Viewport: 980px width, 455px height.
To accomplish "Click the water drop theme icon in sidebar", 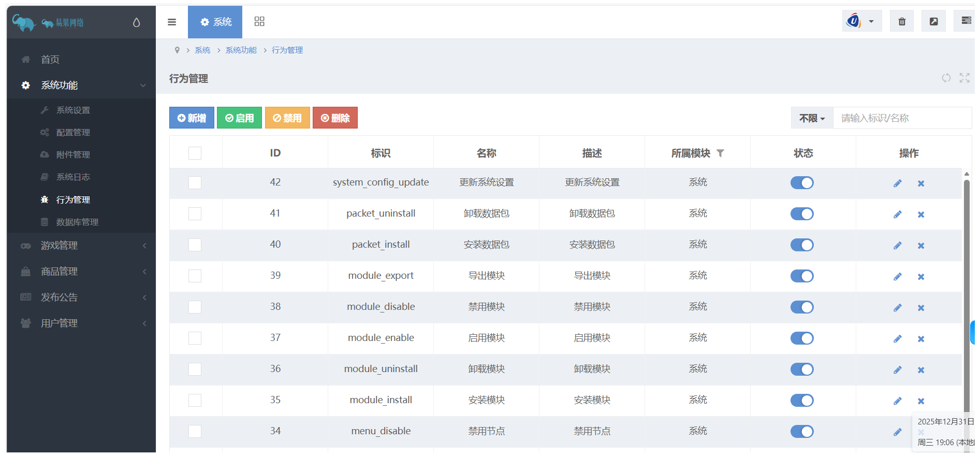I will click(x=136, y=22).
